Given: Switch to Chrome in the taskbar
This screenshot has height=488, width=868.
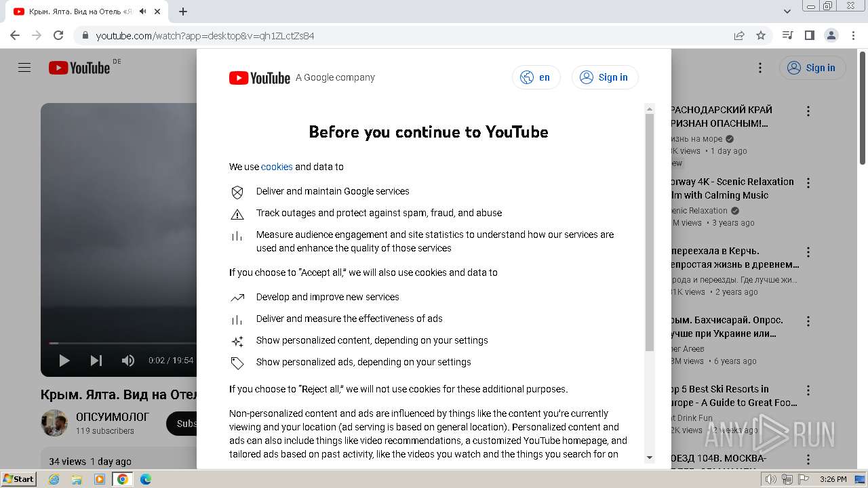Looking at the screenshot, I should click(x=123, y=479).
